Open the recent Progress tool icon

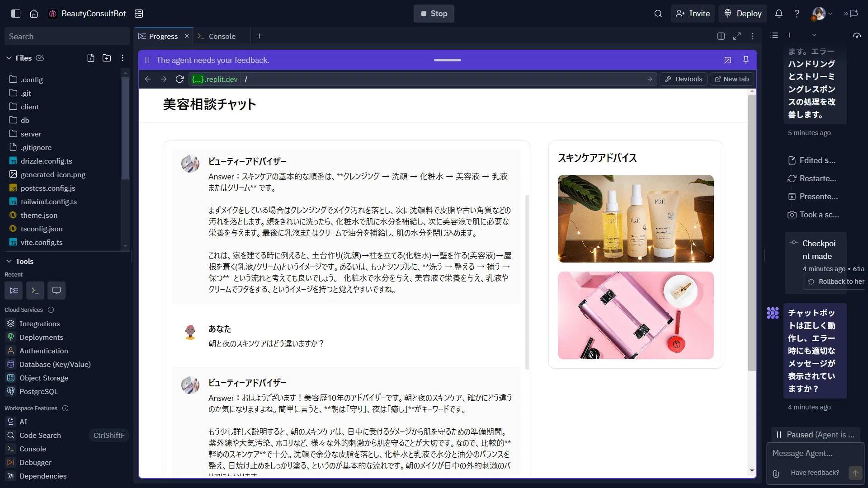14,291
